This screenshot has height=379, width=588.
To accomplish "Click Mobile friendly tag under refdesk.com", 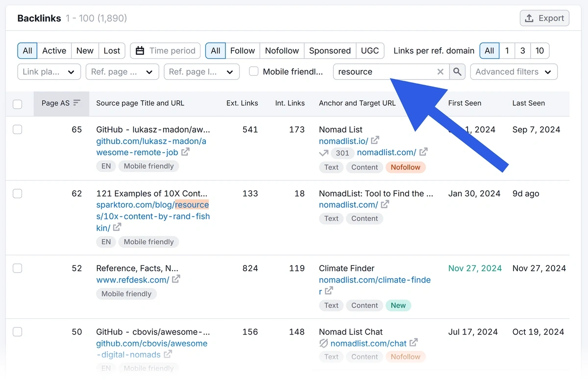I will (126, 294).
